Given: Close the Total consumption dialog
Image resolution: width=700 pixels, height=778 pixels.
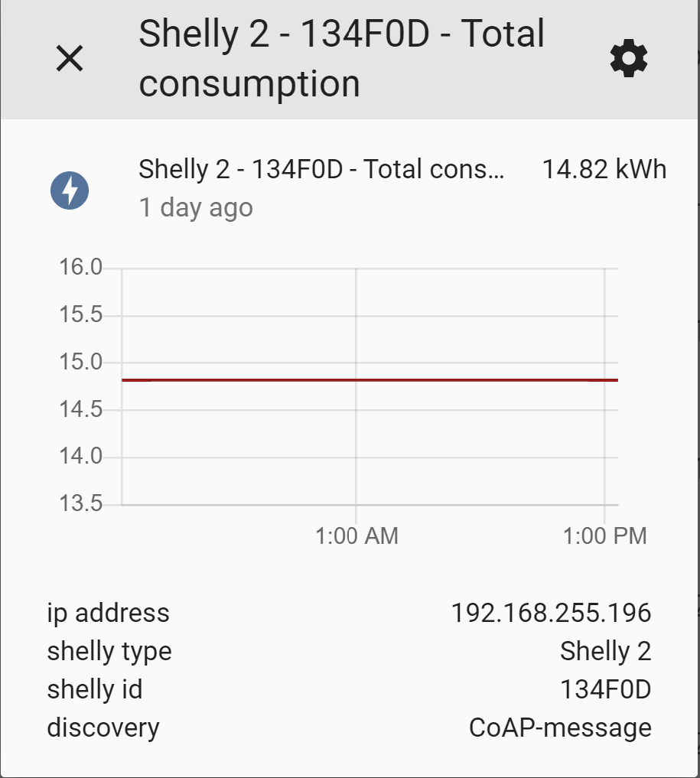Looking at the screenshot, I should tap(70, 59).
